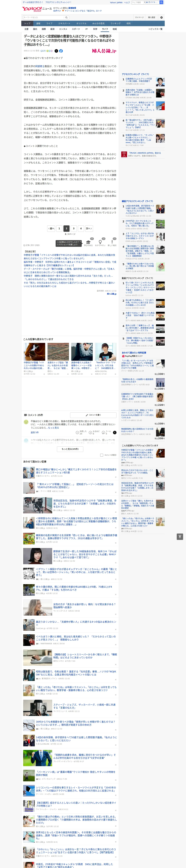Open the 有料 navigation tab
The height and width of the screenshot is (868, 186).
click(129, 24)
